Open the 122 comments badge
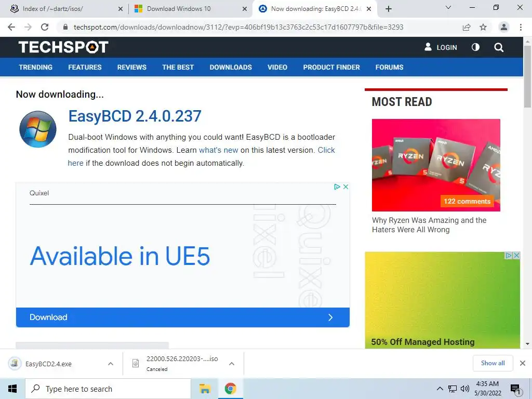This screenshot has height=399, width=532. (467, 201)
